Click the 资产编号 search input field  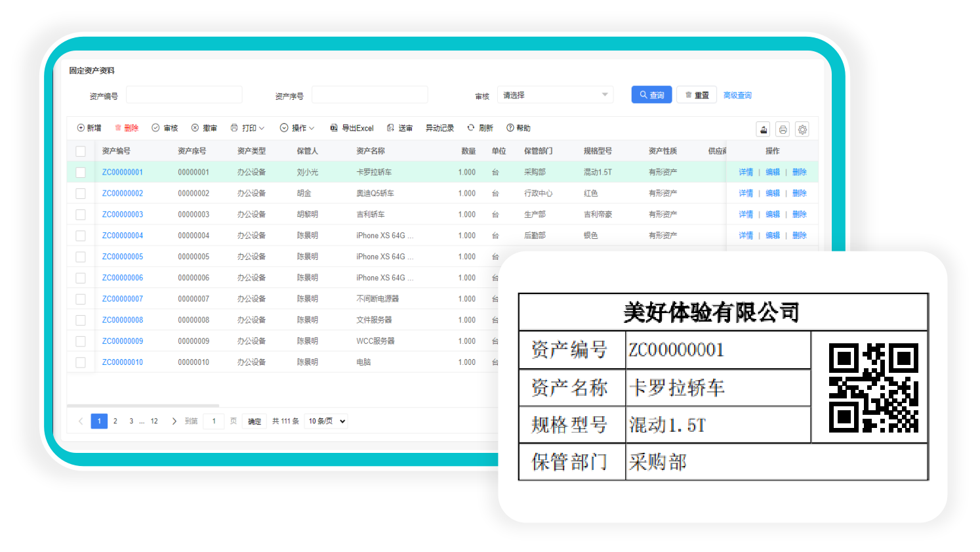(x=184, y=95)
